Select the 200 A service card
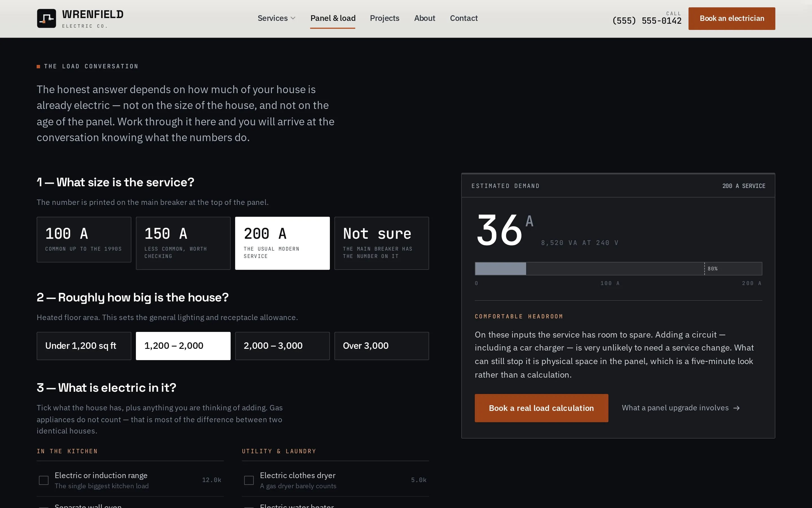Image resolution: width=812 pixels, height=508 pixels. coord(282,243)
